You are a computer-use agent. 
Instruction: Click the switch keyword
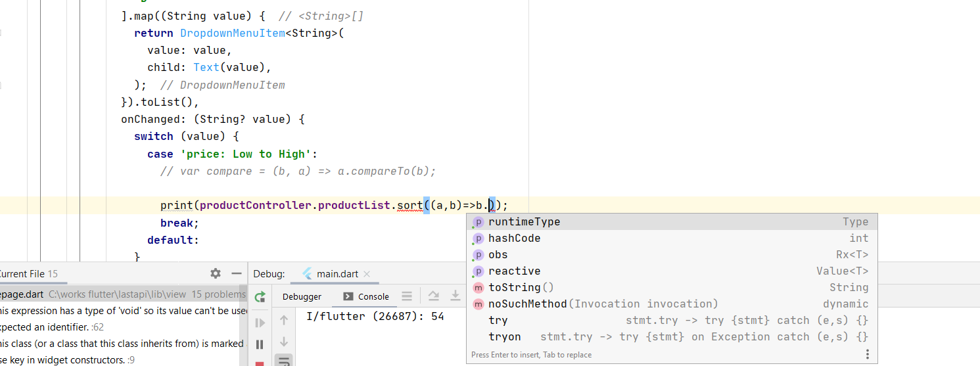pos(154,137)
